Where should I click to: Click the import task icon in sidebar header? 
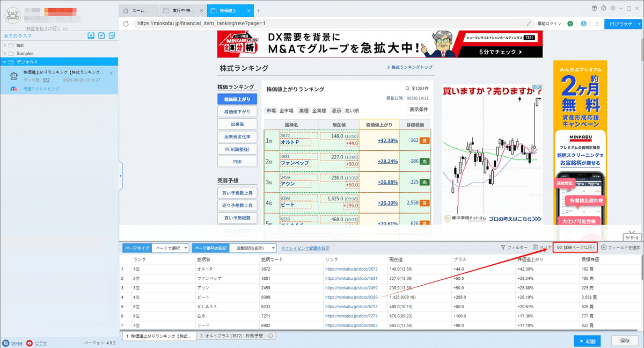[91, 35]
